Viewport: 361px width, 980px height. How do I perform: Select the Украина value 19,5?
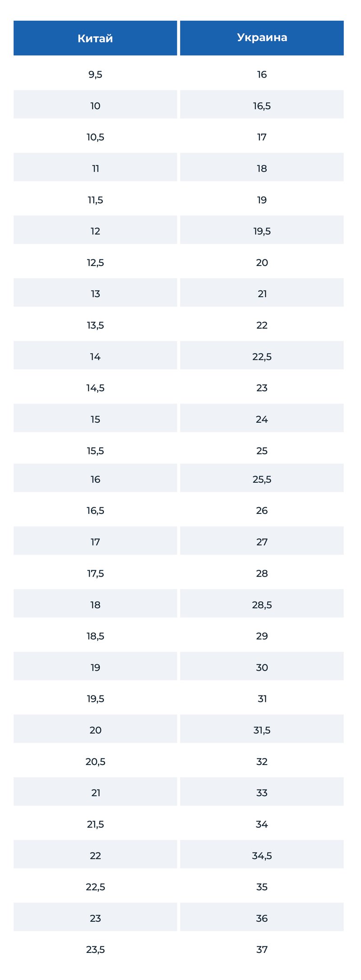click(262, 230)
